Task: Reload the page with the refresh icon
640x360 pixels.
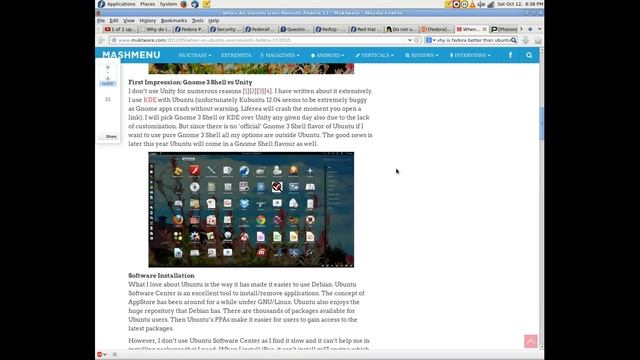Action: pyautogui.click(x=416, y=40)
